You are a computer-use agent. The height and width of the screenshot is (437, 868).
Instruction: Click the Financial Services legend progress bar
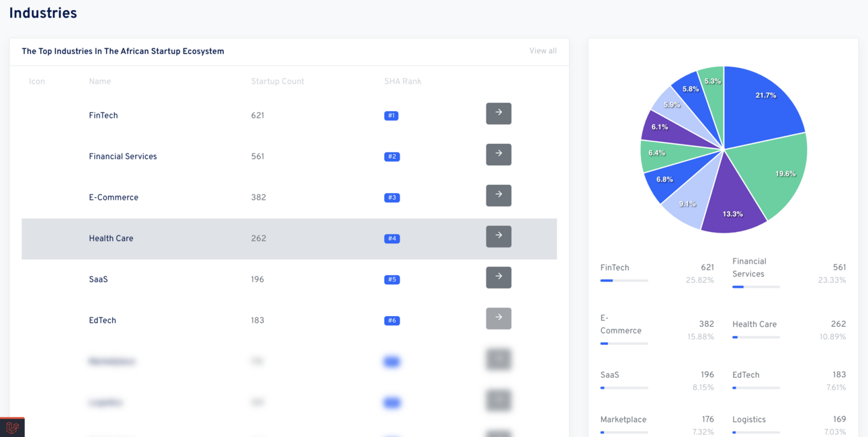point(756,287)
